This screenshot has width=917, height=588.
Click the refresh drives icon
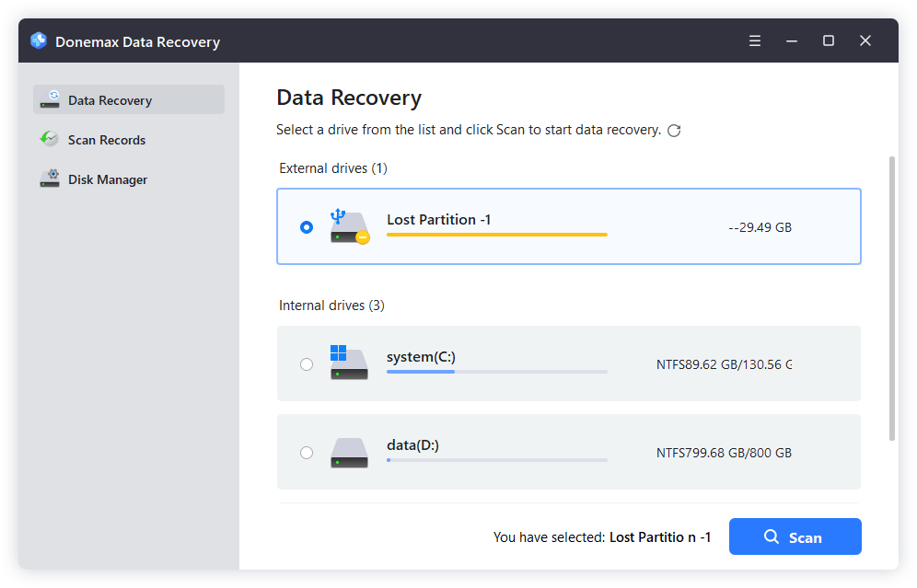[x=673, y=130]
